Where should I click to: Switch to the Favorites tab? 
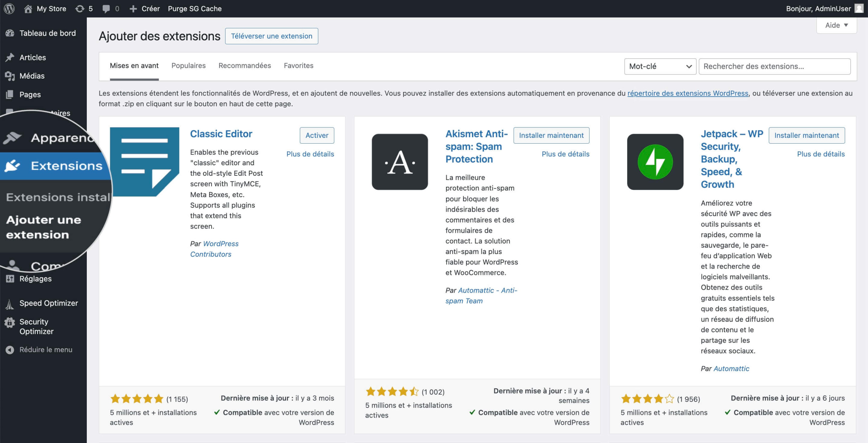(x=299, y=66)
